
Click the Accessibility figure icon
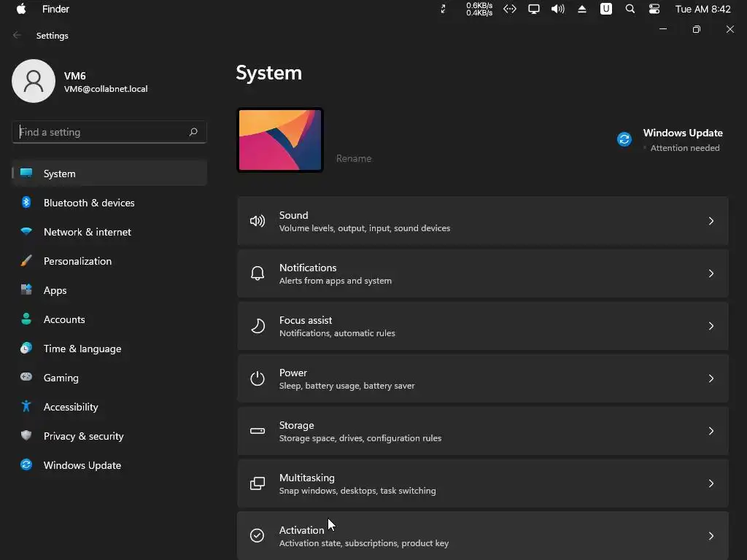click(x=26, y=406)
